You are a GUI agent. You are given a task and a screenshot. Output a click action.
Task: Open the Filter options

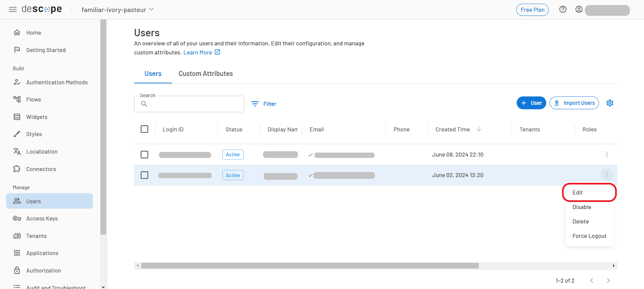pyautogui.click(x=264, y=104)
